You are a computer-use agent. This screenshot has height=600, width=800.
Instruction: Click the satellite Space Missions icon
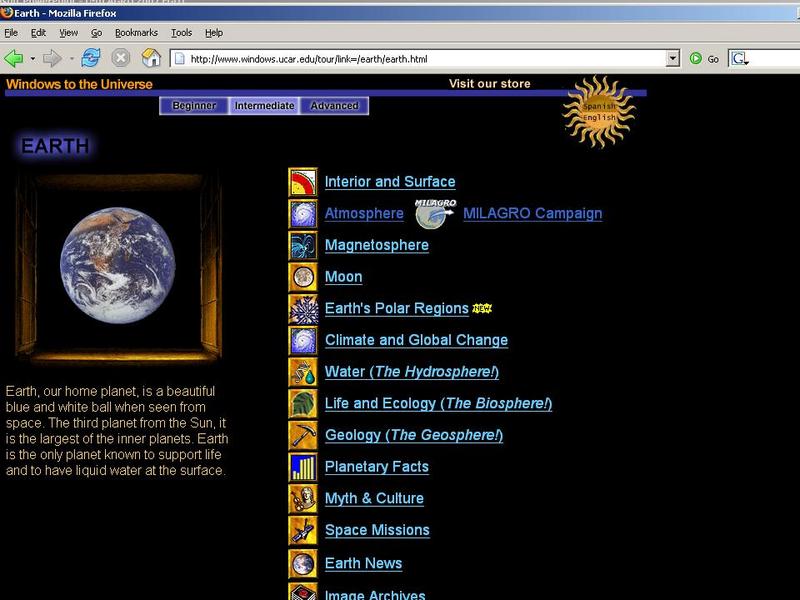[303, 531]
